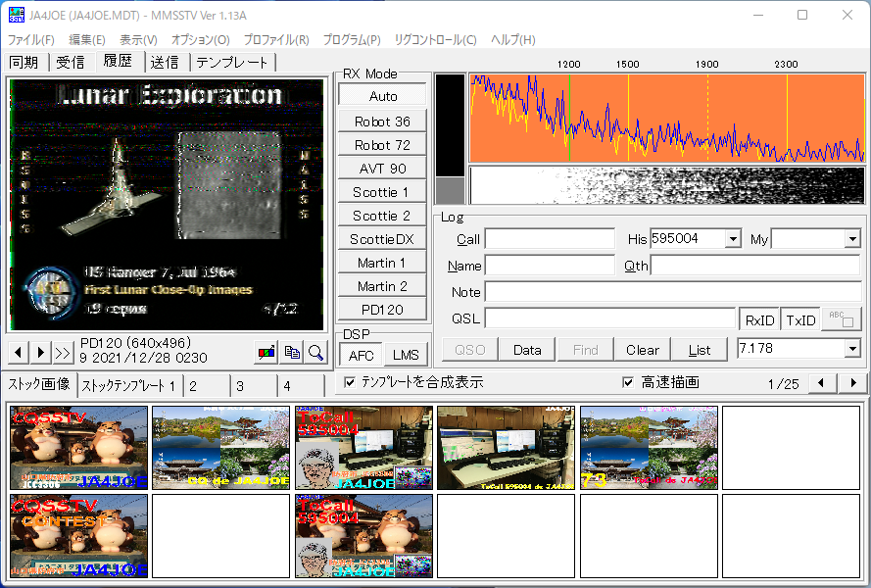Open the My report dropdown
The height and width of the screenshot is (588, 871).
(x=851, y=239)
